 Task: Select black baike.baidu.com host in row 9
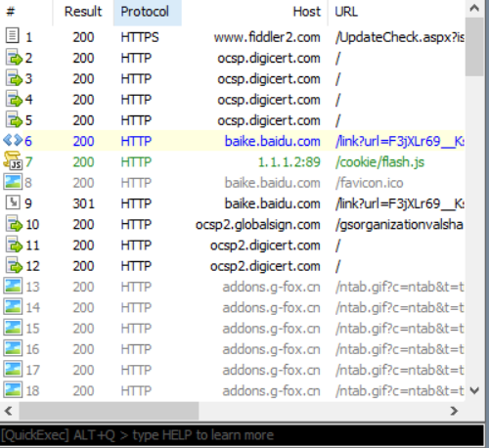pos(273,203)
